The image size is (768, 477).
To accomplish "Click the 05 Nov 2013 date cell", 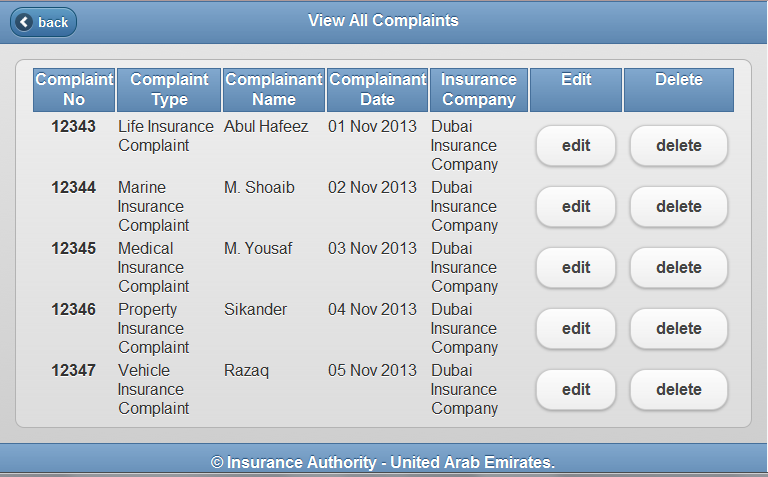I will coord(372,371).
